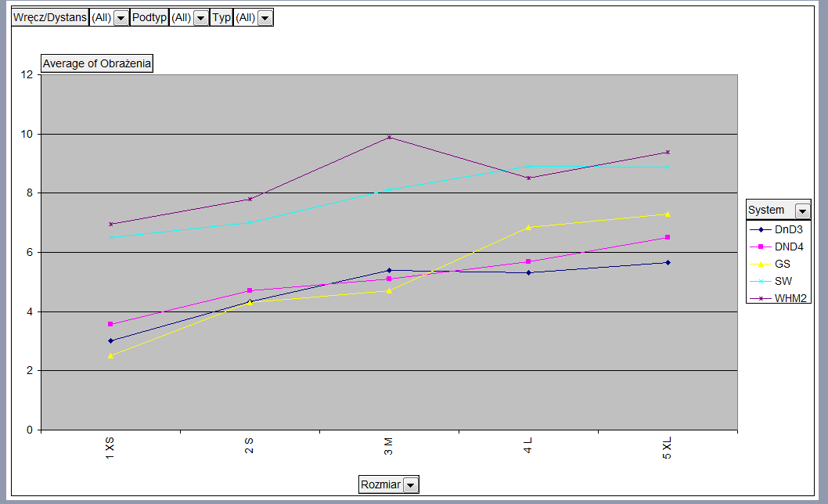
Task: Click the GS legend entry
Action: coord(783,264)
